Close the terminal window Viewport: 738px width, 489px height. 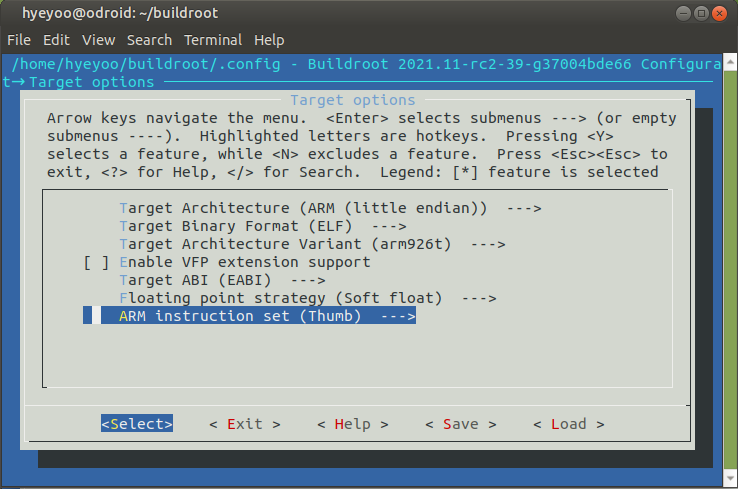coord(719,14)
